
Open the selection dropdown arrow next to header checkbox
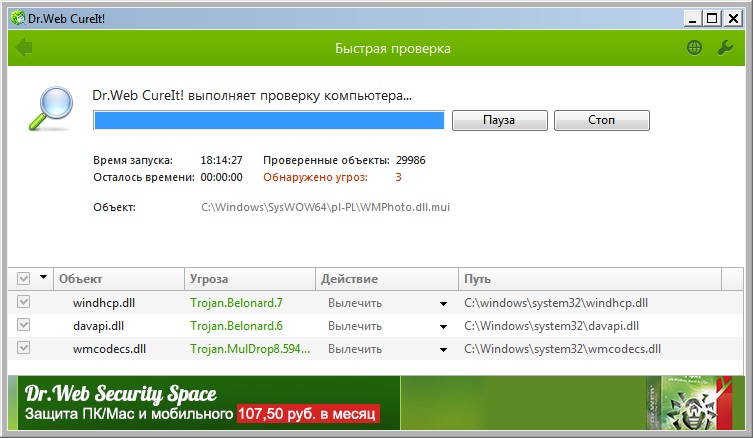[44, 277]
